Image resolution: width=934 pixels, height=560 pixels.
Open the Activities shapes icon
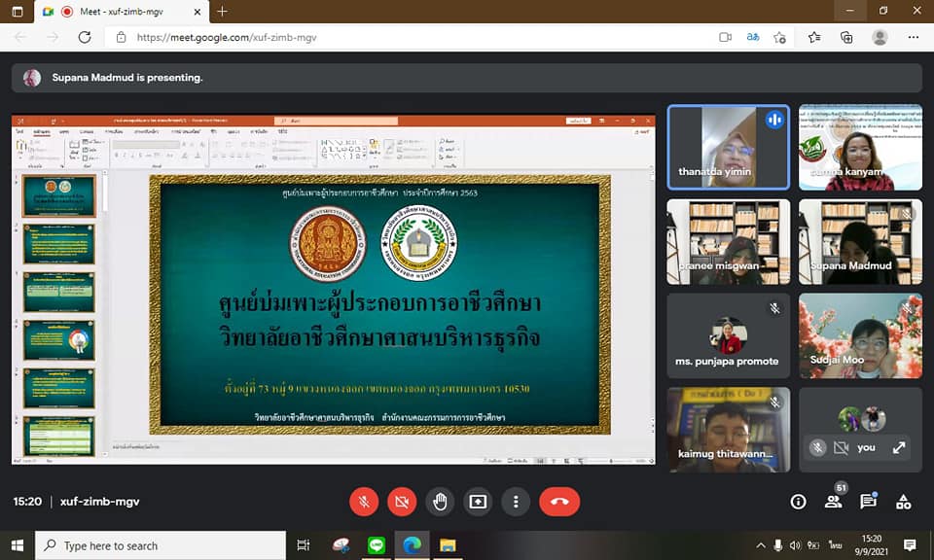(x=904, y=502)
